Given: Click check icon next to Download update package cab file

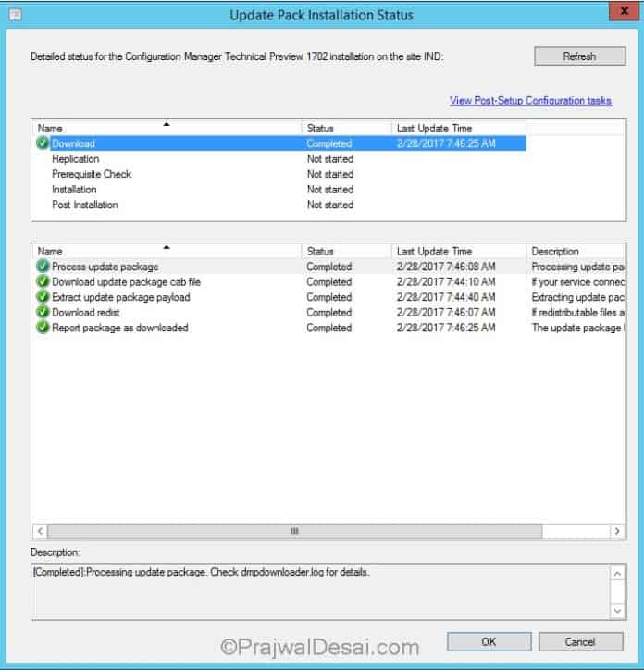Looking at the screenshot, I should [43, 281].
